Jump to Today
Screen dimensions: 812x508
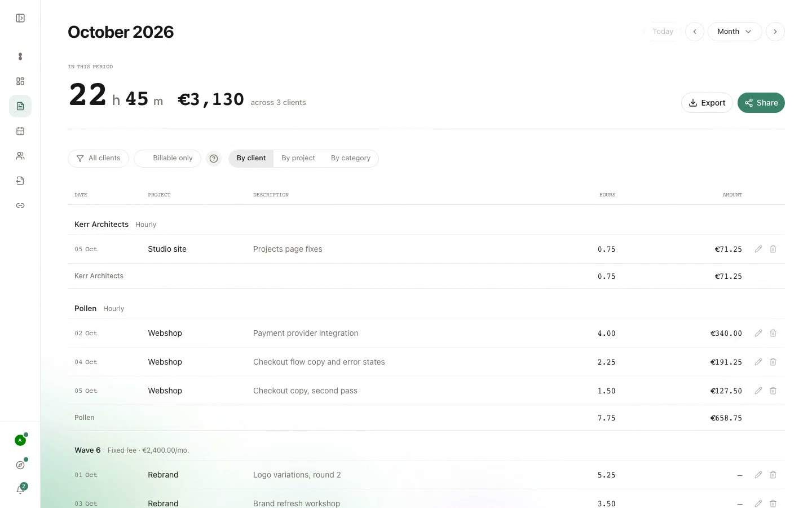point(663,32)
